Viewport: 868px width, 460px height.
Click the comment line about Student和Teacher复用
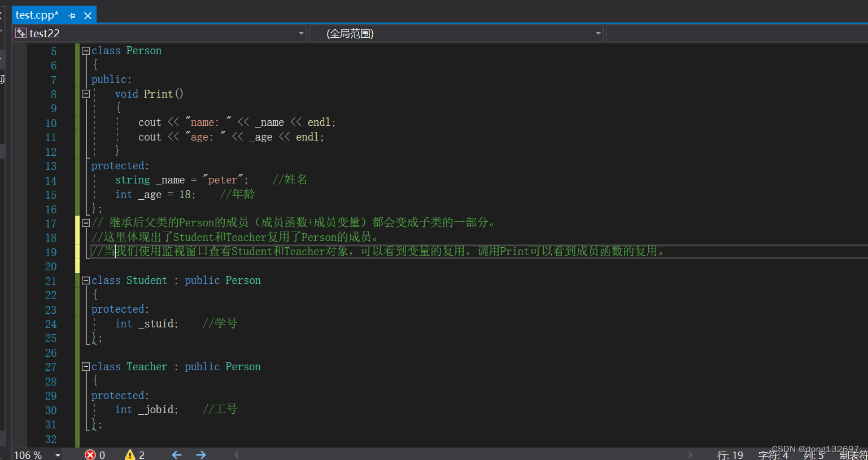(236, 237)
